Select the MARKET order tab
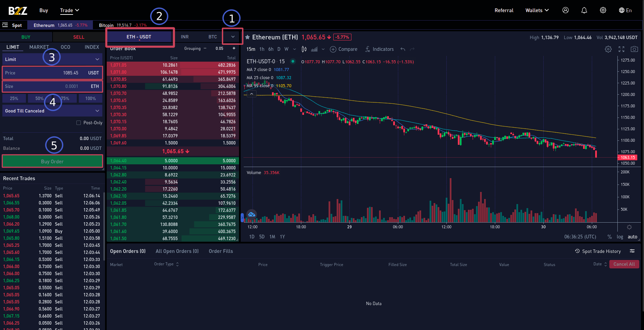The width and height of the screenshot is (644, 330). [x=39, y=47]
